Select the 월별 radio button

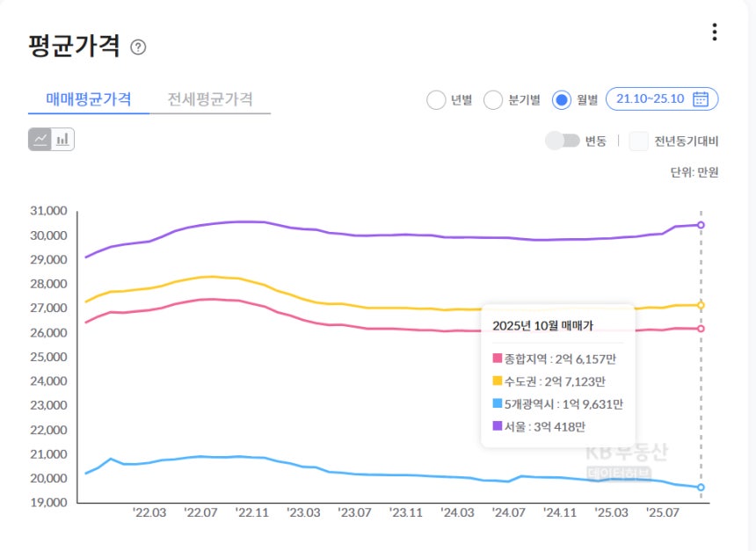pyautogui.click(x=562, y=100)
